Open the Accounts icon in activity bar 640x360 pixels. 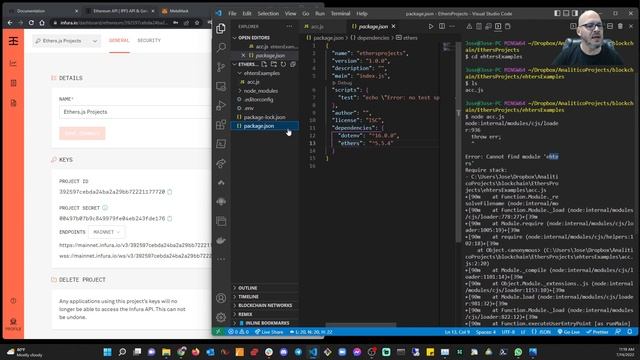pyautogui.click(x=221, y=298)
